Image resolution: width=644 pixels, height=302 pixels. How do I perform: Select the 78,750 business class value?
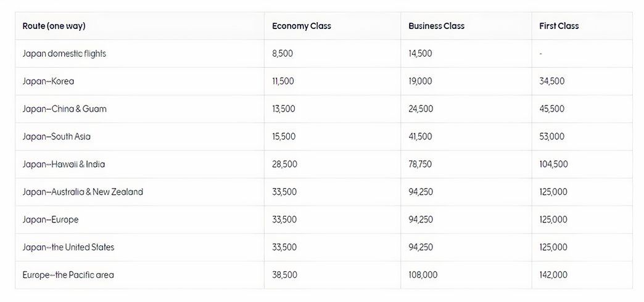point(420,165)
